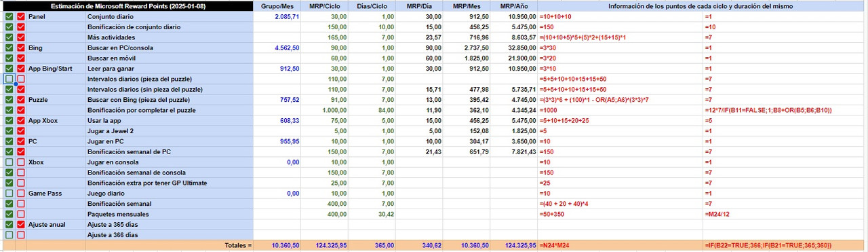The image size is (868, 252).
Task: Tick red checkbox for Paquetes mensuales row
Action: [20, 214]
